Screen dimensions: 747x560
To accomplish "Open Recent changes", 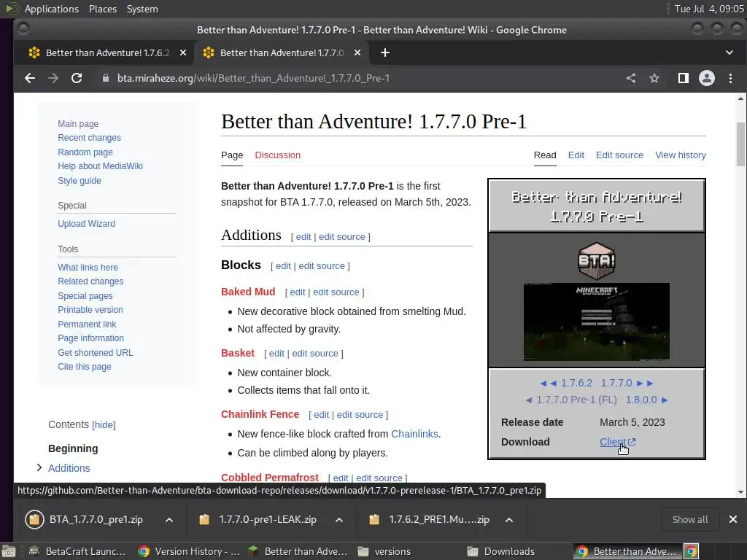I will 90,138.
